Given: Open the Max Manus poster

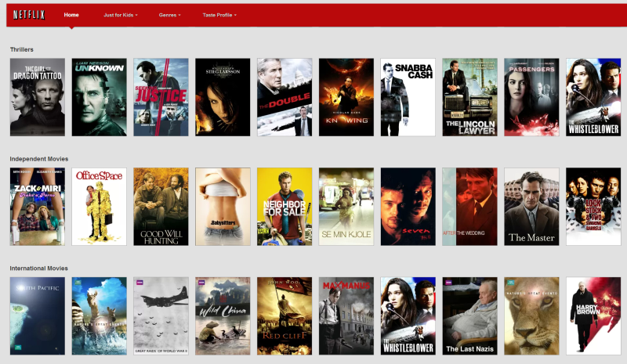Looking at the screenshot, I should [346, 316].
